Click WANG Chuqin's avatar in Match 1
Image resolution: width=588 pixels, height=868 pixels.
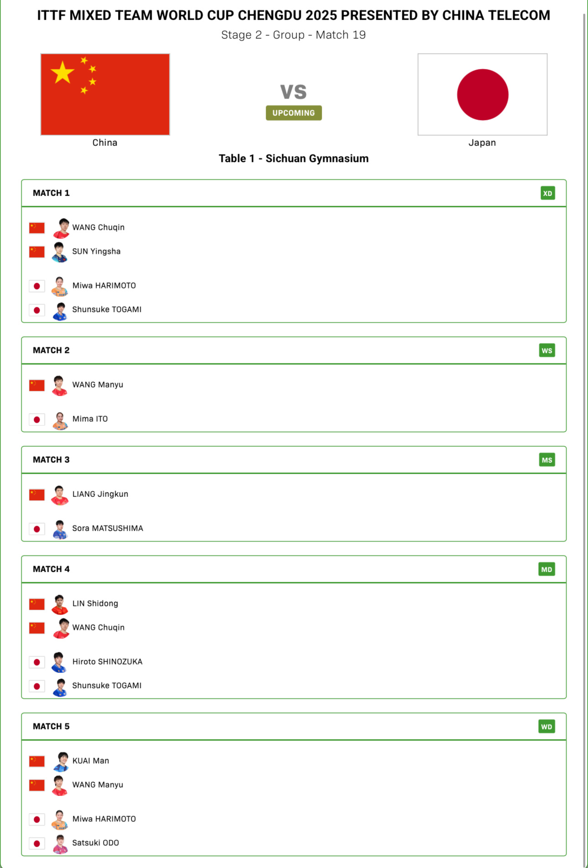click(60, 228)
